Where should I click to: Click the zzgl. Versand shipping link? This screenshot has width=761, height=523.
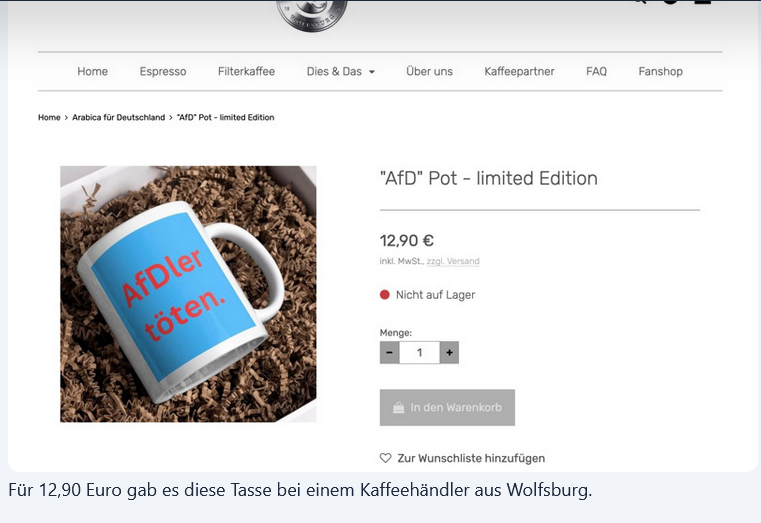(x=453, y=261)
